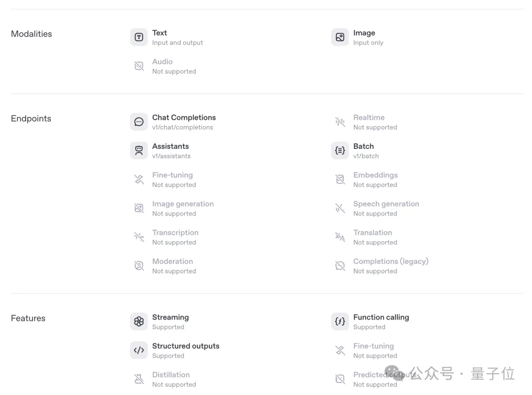Click the Image modality icon

pyautogui.click(x=340, y=37)
